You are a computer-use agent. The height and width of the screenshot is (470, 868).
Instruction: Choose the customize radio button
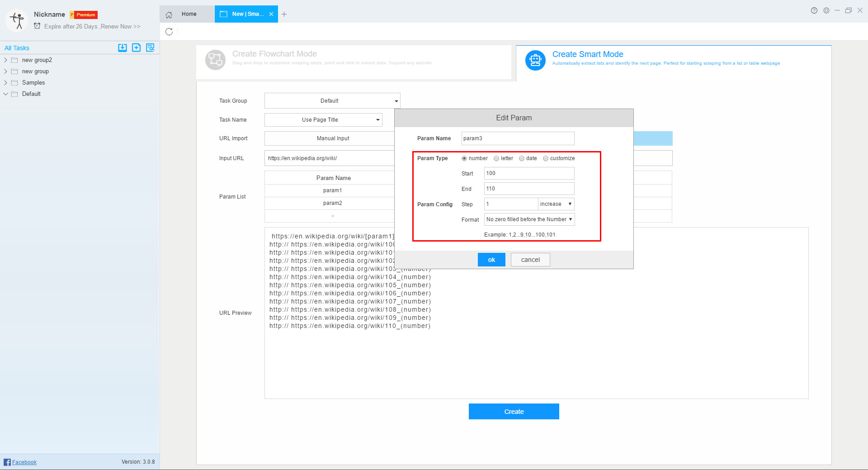point(546,158)
